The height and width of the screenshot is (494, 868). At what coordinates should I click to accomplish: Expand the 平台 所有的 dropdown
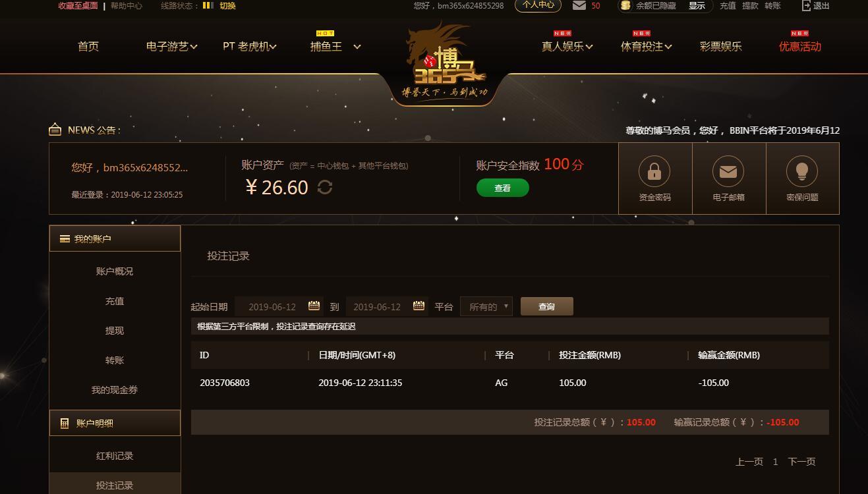(x=486, y=306)
